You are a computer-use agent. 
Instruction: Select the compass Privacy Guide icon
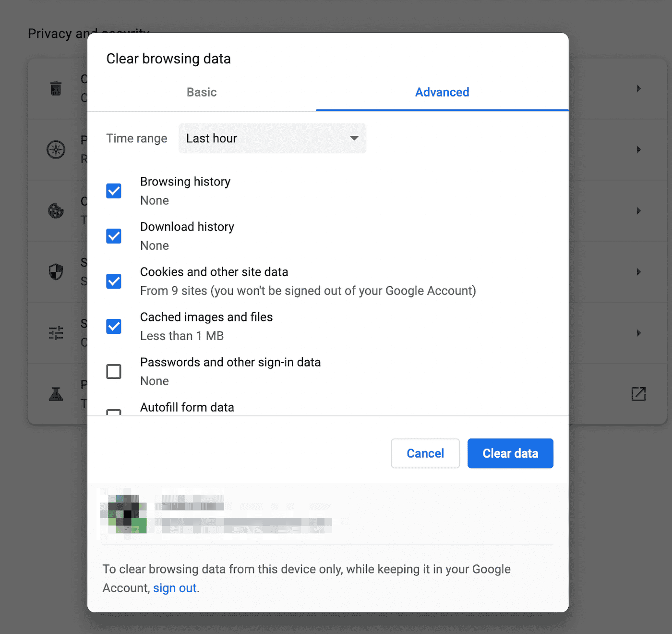tap(56, 149)
